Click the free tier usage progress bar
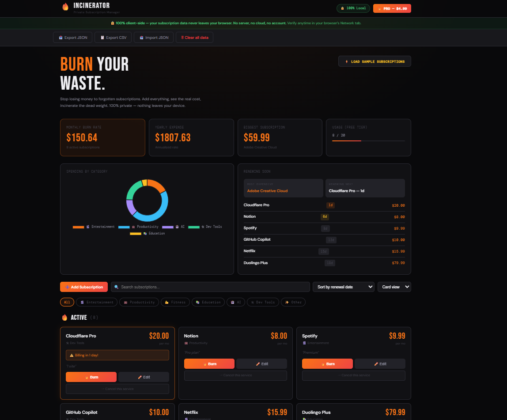The height and width of the screenshot is (420, 507). click(x=368, y=141)
